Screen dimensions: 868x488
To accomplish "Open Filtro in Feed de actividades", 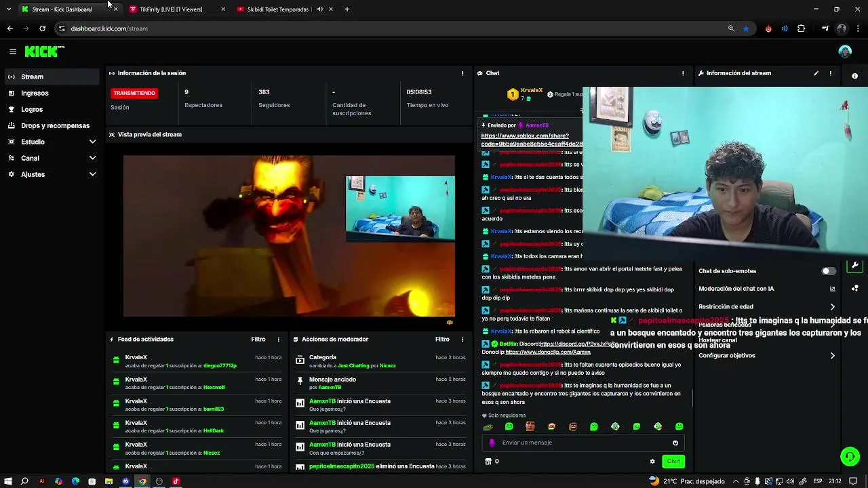I will pos(258,339).
